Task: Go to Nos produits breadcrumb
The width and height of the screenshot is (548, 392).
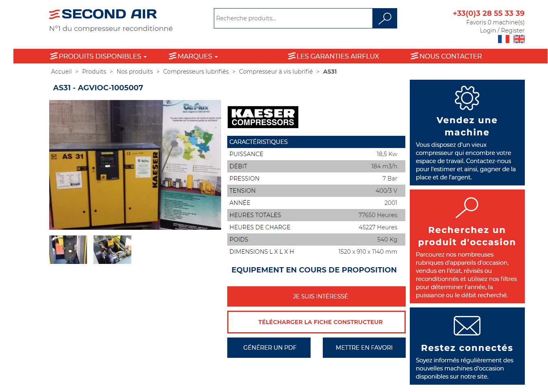Action: 135,72
